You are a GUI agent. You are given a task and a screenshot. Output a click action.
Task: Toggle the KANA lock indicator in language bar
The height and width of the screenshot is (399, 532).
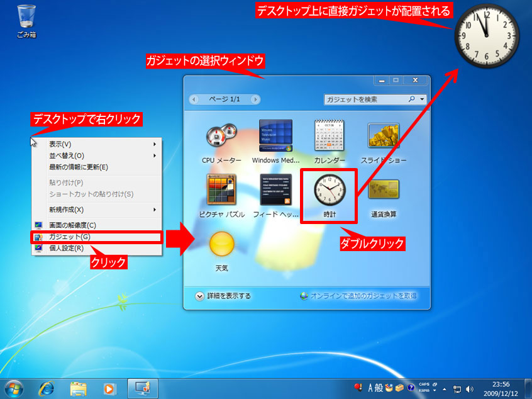pos(424,391)
